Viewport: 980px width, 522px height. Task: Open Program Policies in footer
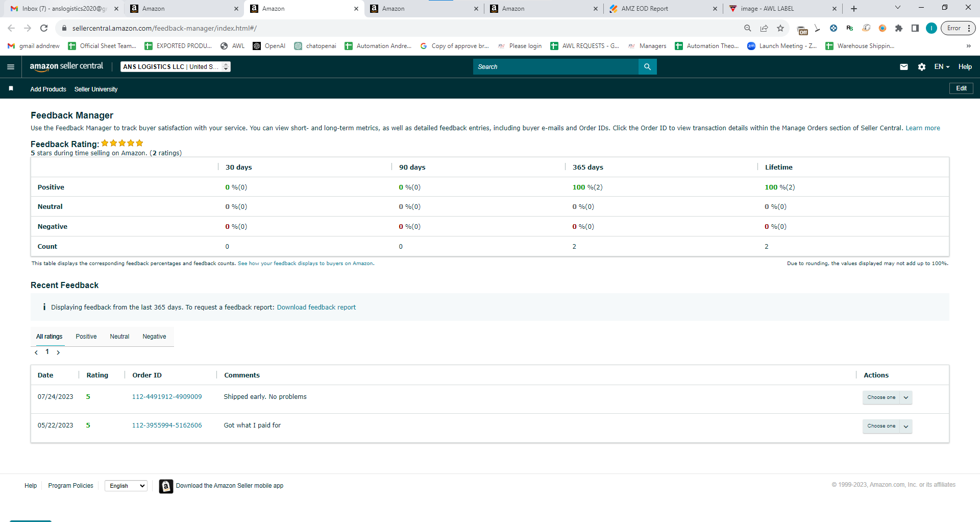(x=71, y=486)
